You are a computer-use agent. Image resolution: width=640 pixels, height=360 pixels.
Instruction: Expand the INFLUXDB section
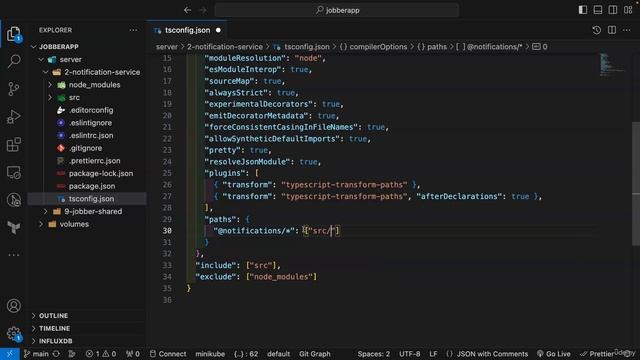point(87,341)
